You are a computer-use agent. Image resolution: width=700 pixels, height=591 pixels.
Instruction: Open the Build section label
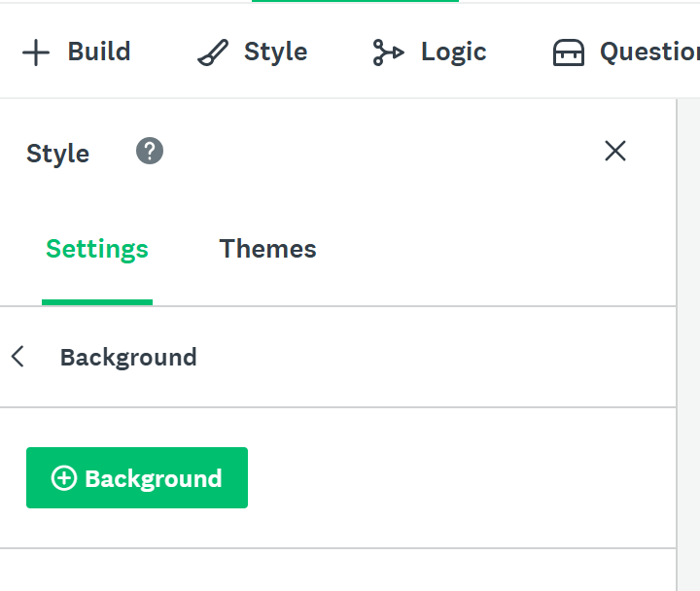click(98, 52)
